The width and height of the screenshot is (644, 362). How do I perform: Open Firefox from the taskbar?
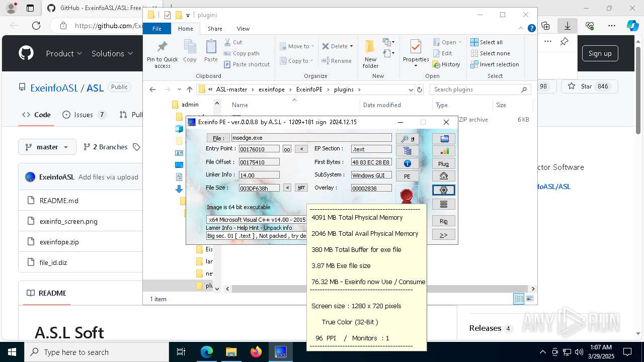(256, 352)
